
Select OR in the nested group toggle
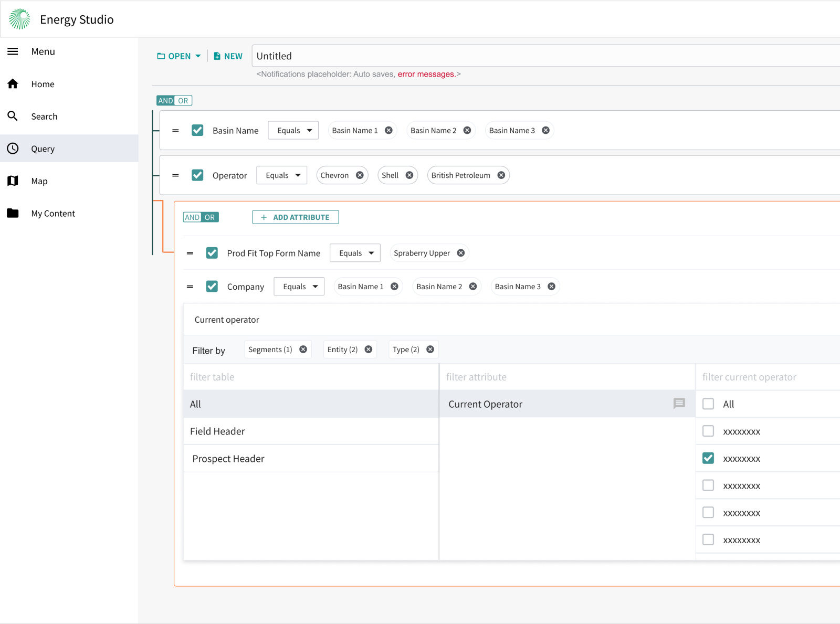click(210, 217)
